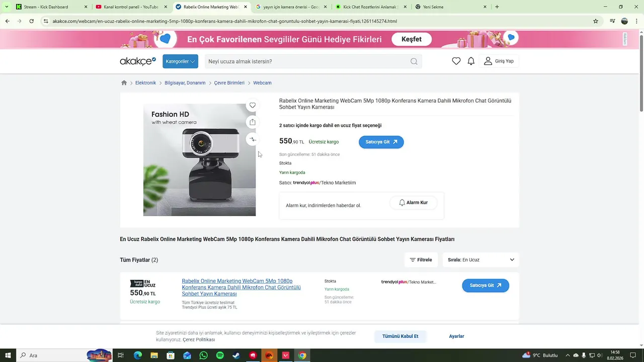Open Task View on the taskbar
The height and width of the screenshot is (362, 644).
tap(121, 355)
